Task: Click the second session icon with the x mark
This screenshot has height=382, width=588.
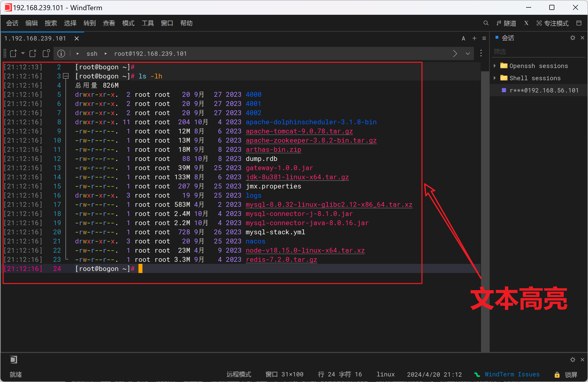Action: click(x=33, y=53)
